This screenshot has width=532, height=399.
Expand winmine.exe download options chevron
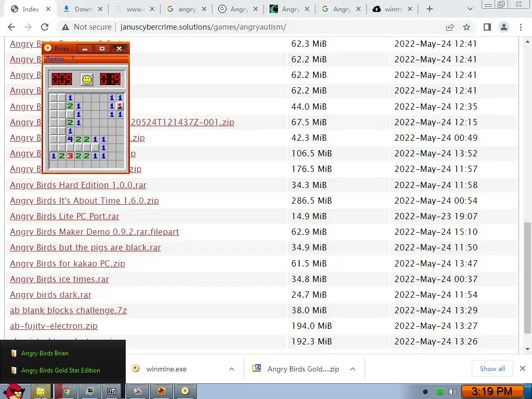coord(232,369)
